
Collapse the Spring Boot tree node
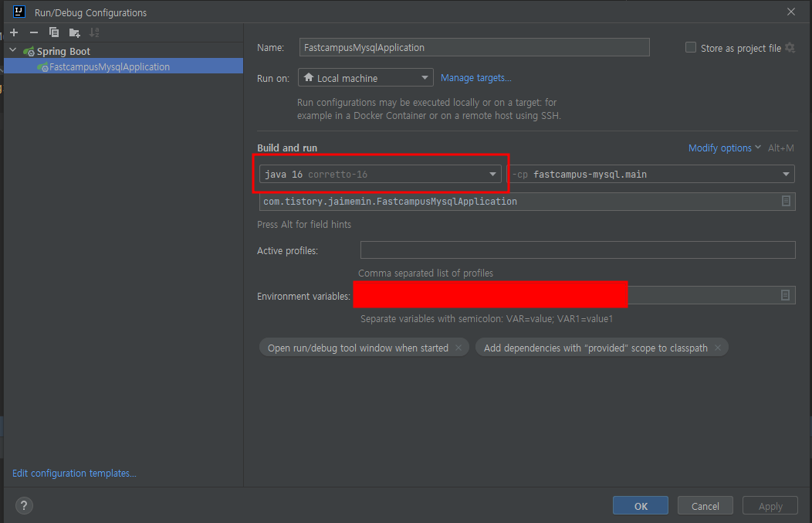pos(13,50)
